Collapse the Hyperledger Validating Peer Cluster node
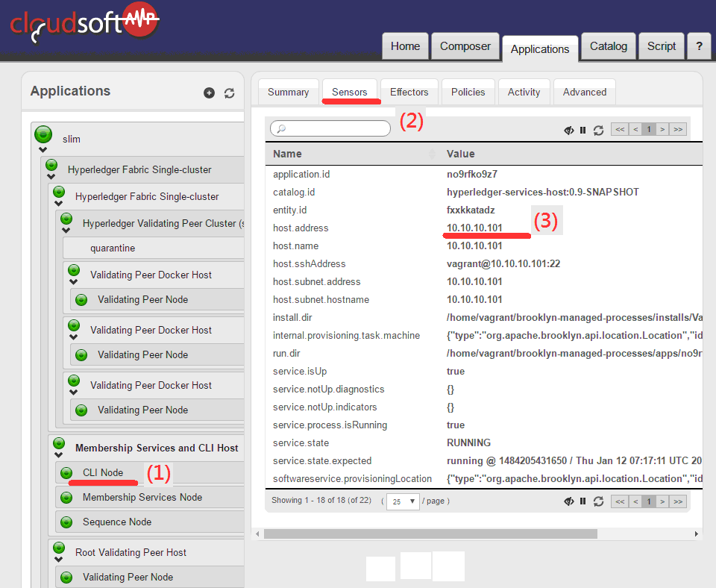The height and width of the screenshot is (588, 716). click(66, 231)
